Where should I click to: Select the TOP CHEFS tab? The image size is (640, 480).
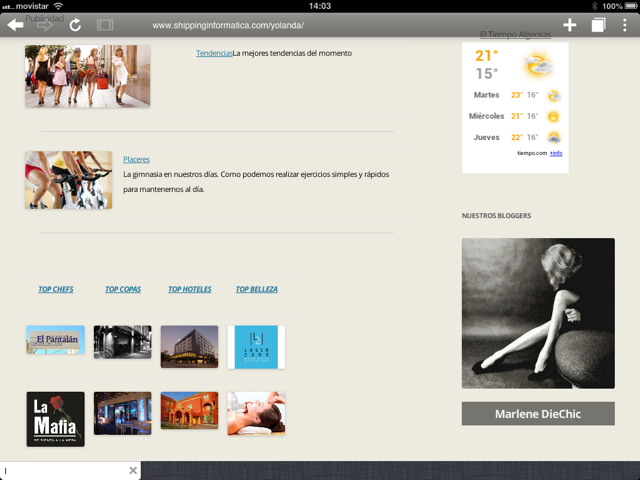point(55,289)
